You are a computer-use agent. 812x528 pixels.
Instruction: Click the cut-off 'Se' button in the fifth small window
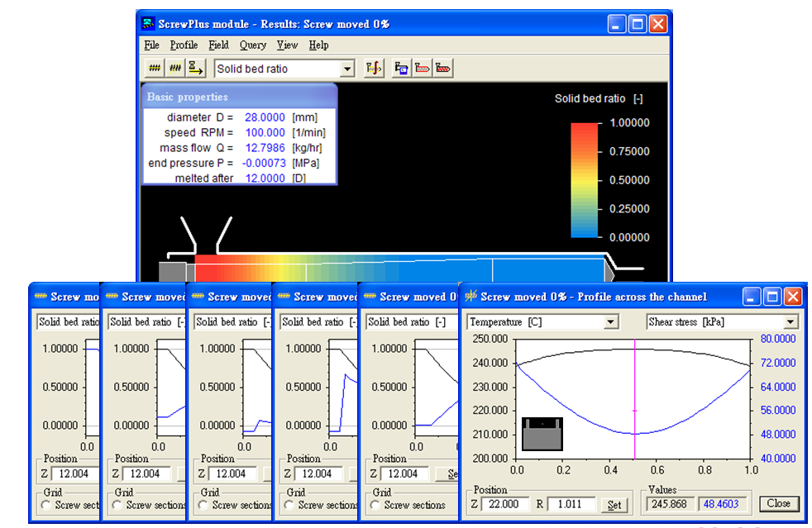tap(447, 473)
